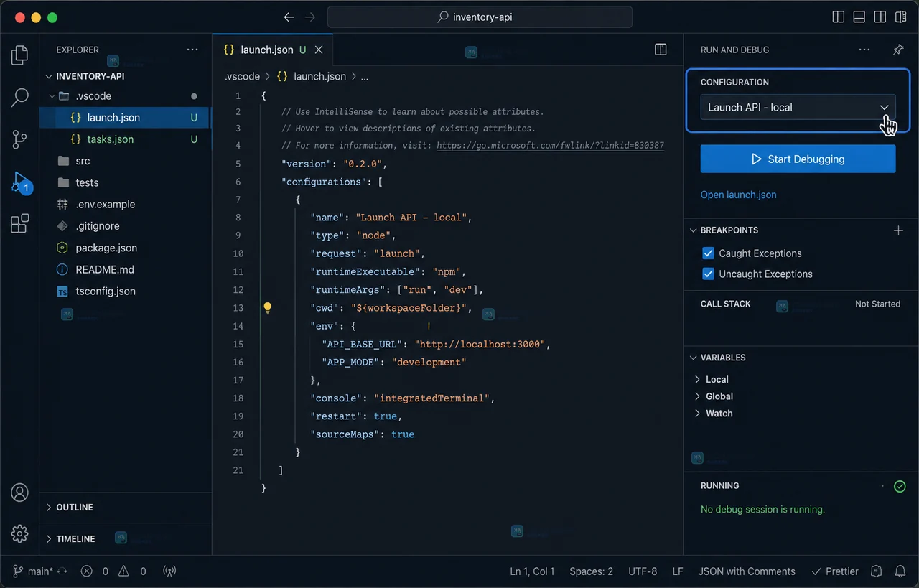Open Run and Debug more actions ellipsis

point(864,50)
